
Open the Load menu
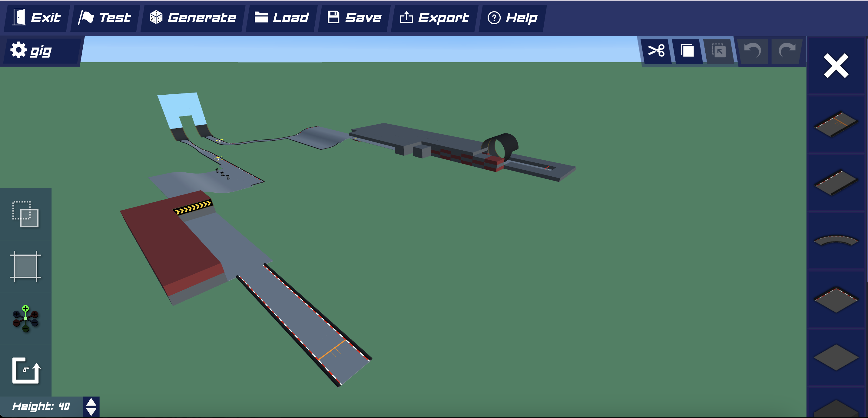281,18
